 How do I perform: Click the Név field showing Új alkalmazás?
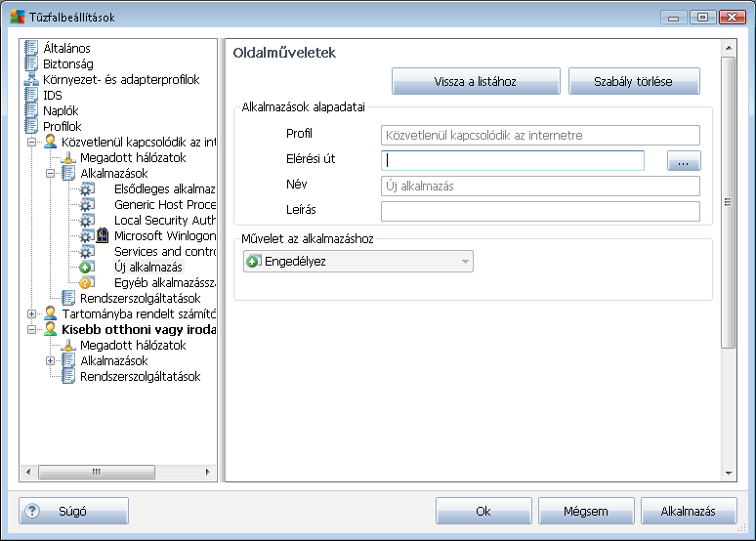[x=540, y=187]
